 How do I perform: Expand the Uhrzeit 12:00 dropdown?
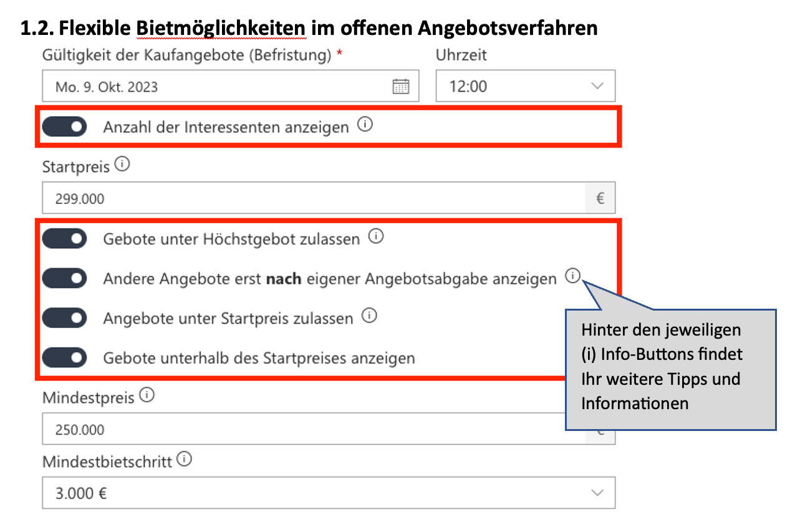525,86
